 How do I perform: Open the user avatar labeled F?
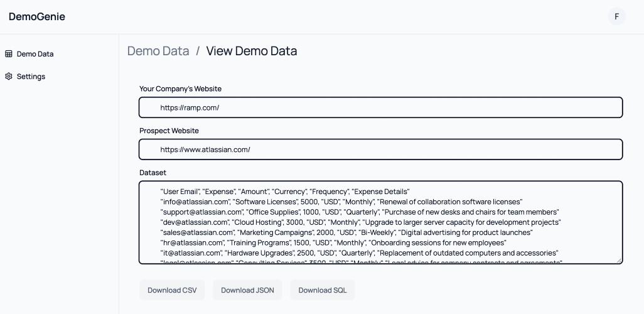(616, 16)
